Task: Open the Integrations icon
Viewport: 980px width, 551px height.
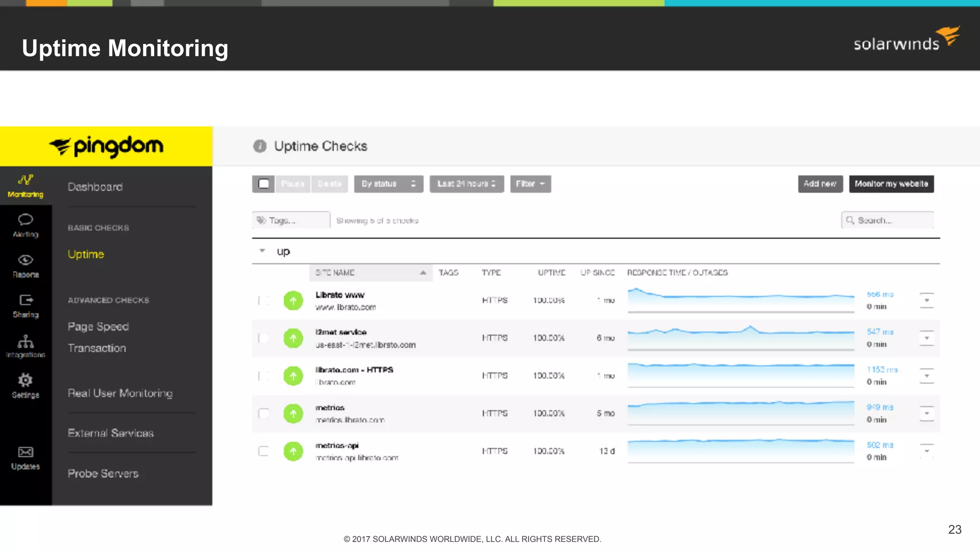Action: click(25, 341)
